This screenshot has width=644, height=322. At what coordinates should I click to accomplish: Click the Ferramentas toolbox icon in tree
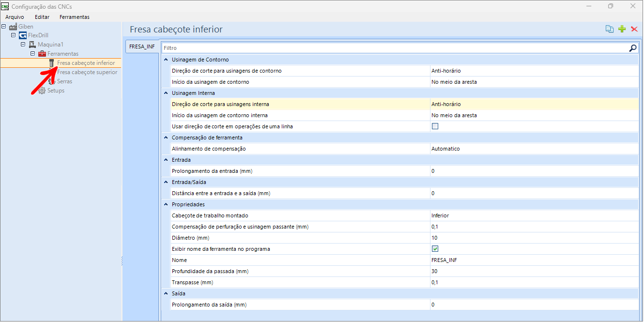(x=42, y=54)
